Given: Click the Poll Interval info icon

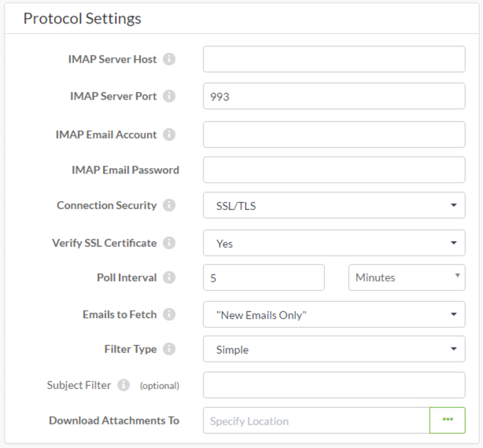Looking at the screenshot, I should (x=169, y=277).
